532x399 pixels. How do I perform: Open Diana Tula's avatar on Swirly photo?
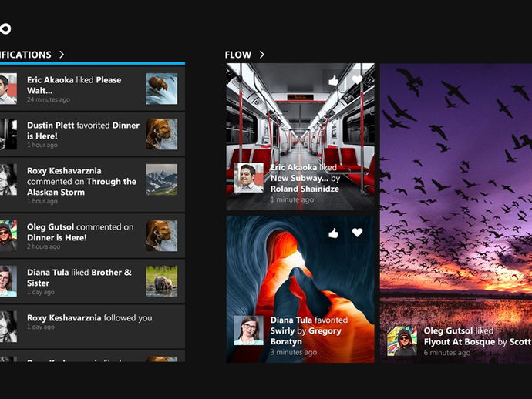click(249, 330)
